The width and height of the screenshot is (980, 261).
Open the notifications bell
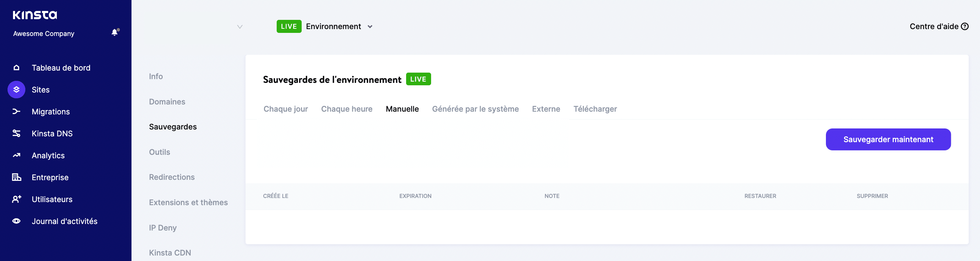point(115,32)
